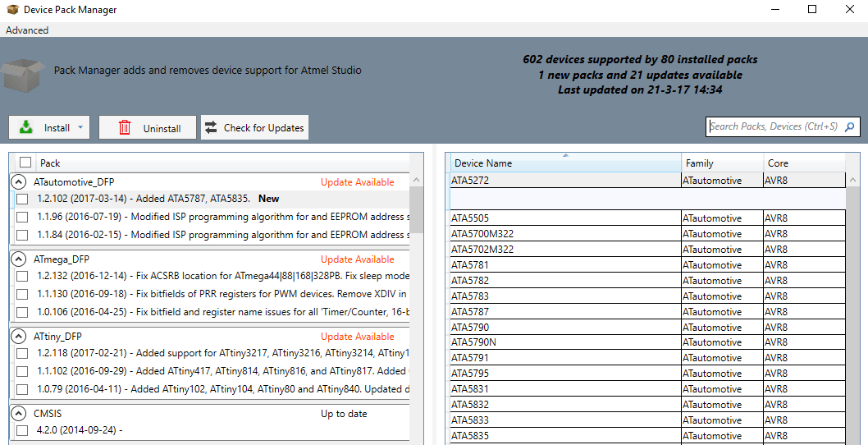Image resolution: width=868 pixels, height=445 pixels.
Task: Click the Pack column header
Action: coord(223,163)
